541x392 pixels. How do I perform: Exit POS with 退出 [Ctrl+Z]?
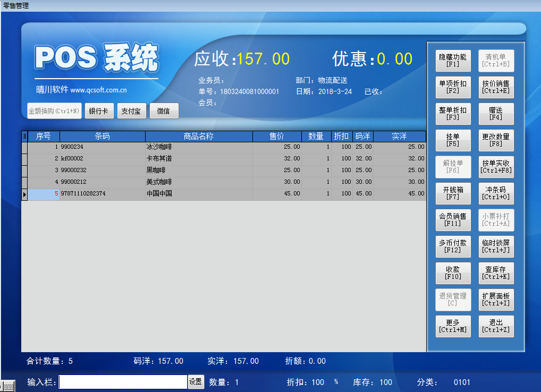(x=496, y=326)
